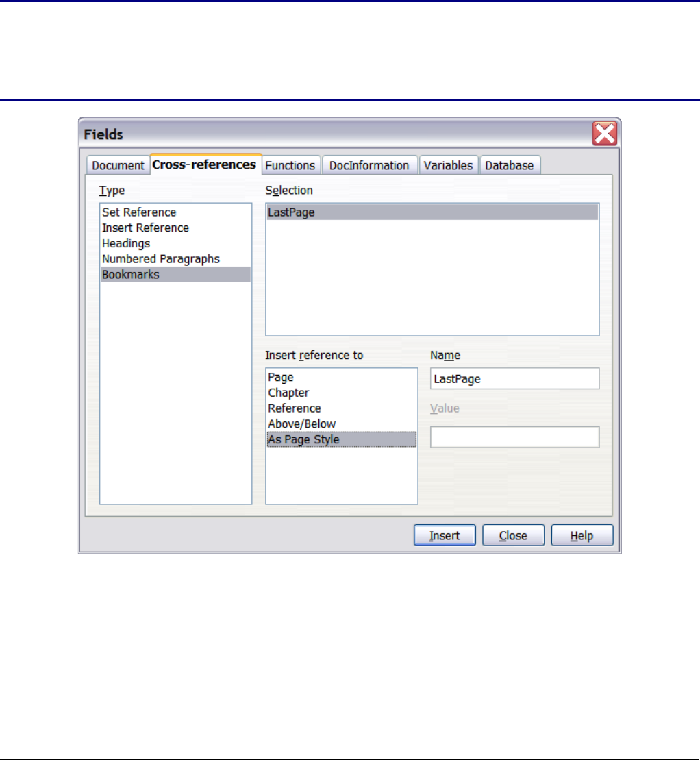700x760 pixels.
Task: Click the Name input field
Action: pos(514,378)
